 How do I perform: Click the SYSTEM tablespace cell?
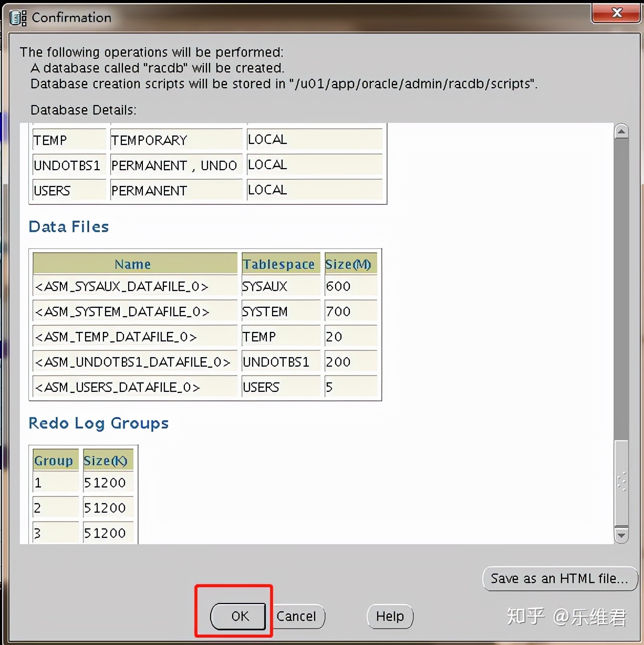[281, 312]
